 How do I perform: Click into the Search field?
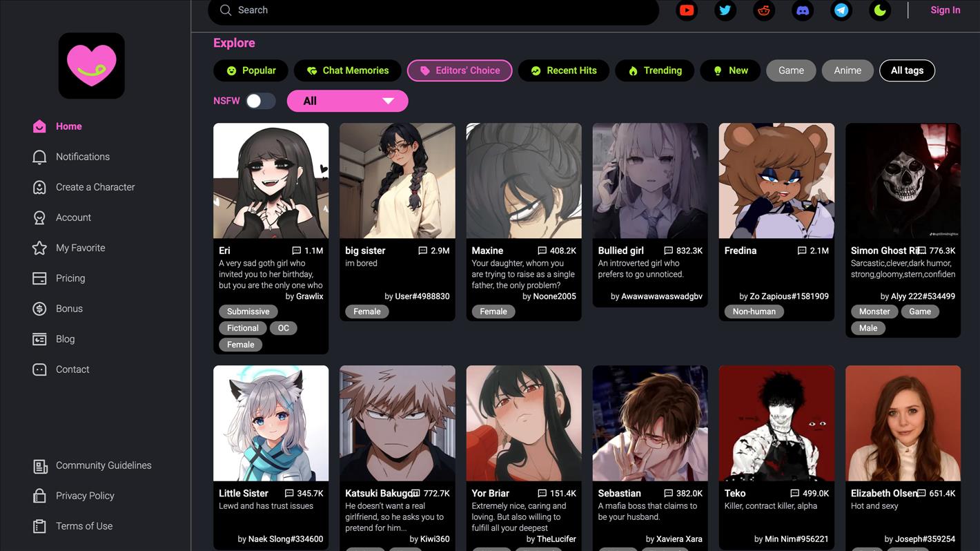[435, 10]
